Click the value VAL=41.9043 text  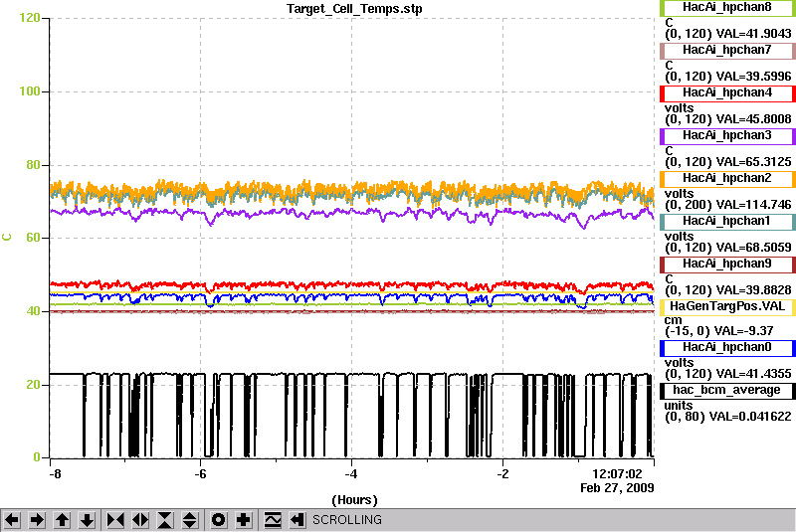[753, 34]
